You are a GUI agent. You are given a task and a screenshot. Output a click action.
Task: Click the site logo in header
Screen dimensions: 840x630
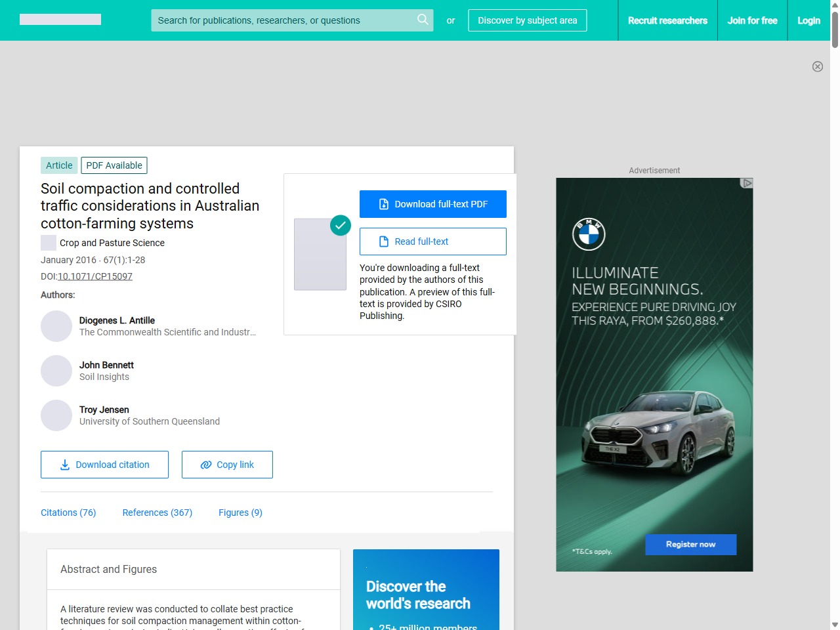pos(60,20)
